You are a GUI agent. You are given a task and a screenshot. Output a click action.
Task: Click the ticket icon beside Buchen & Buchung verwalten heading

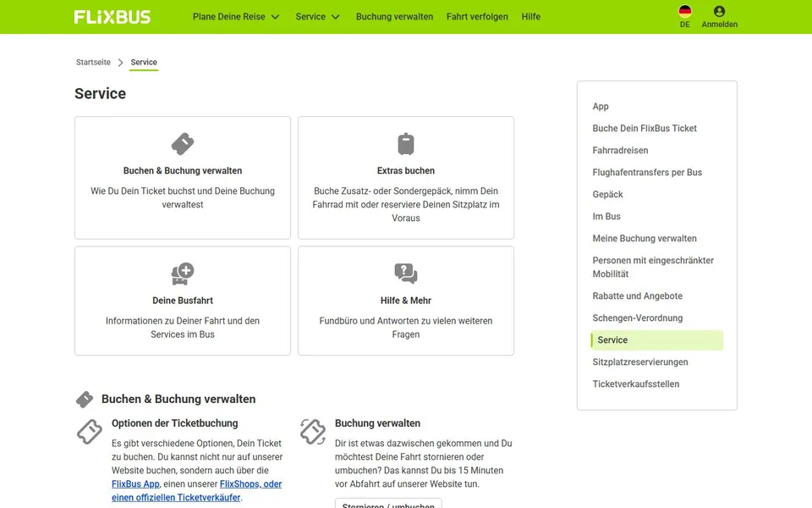tap(85, 399)
